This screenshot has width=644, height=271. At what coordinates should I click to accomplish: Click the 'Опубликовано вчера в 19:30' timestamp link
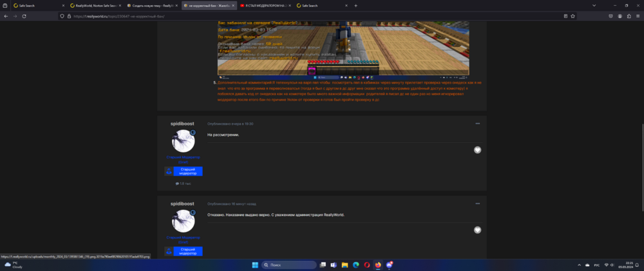click(x=230, y=124)
